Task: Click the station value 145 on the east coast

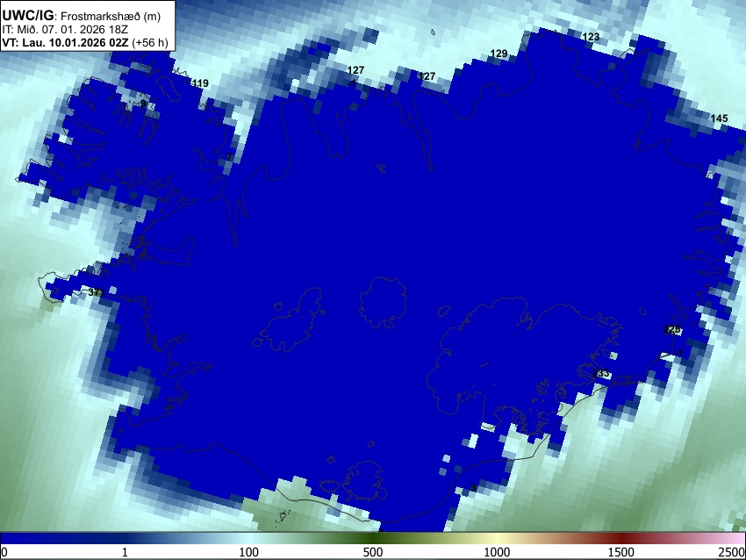Action: pos(719,118)
